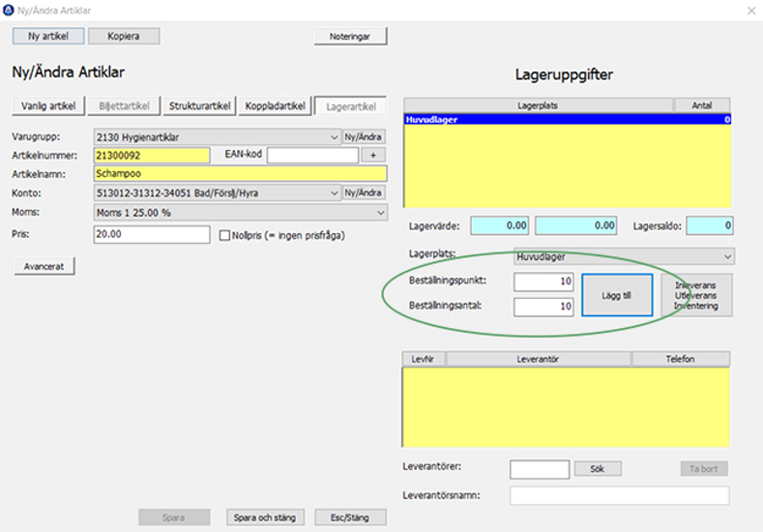Expand the Konto dropdown
Viewport: 763px width, 532px height.
pyautogui.click(x=334, y=193)
